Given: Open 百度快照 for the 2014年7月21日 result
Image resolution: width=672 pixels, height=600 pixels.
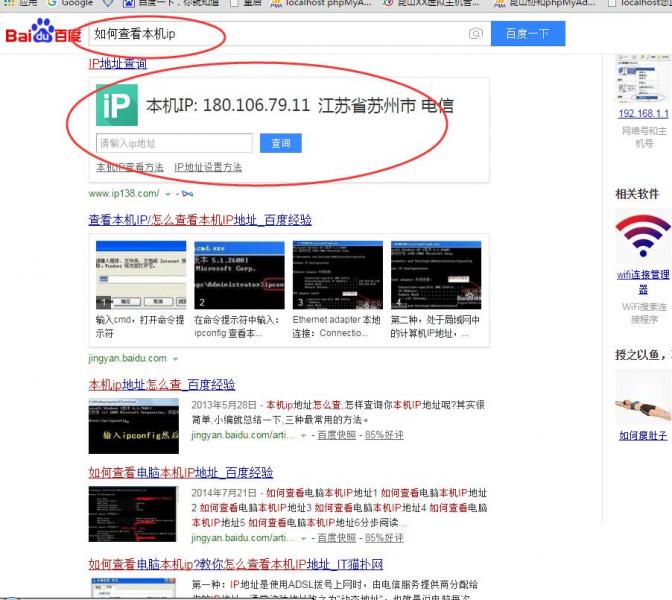Looking at the screenshot, I should pos(336,538).
